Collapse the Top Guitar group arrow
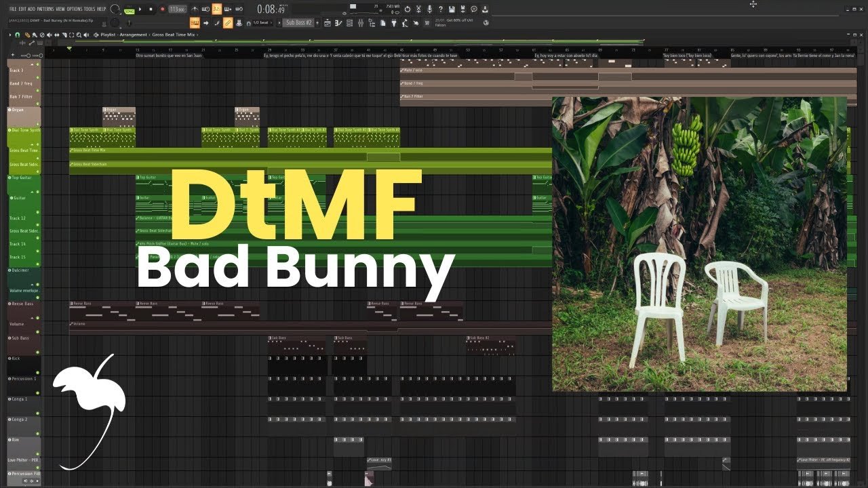The height and width of the screenshot is (488, 868). 32,192
